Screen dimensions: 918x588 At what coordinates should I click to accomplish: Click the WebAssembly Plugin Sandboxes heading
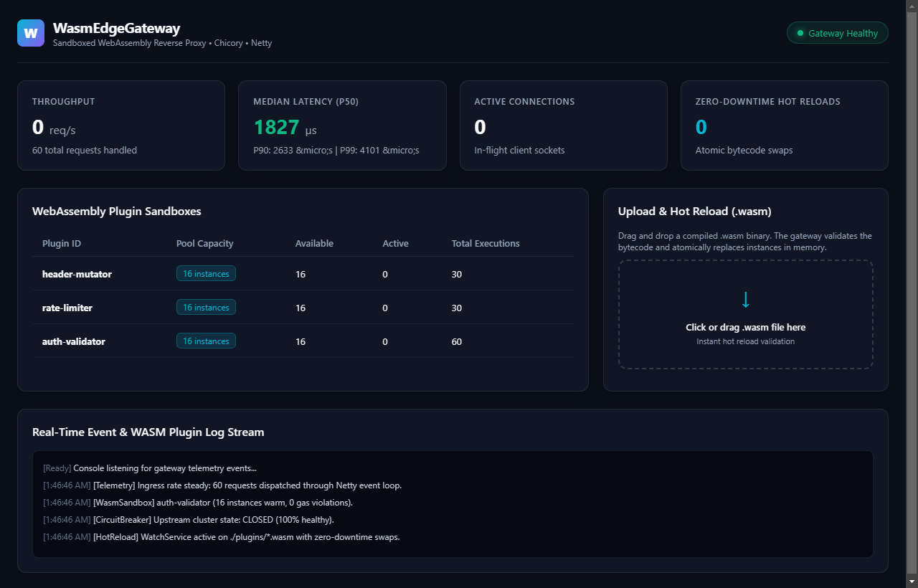pos(117,211)
